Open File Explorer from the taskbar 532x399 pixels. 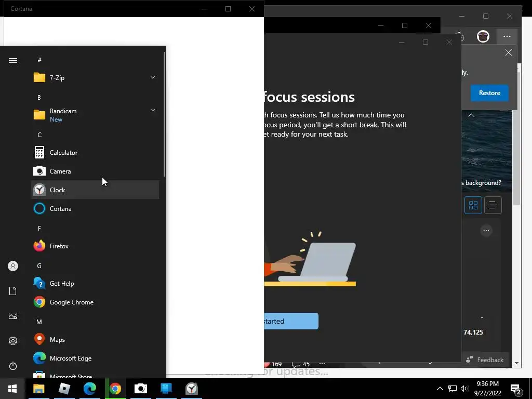pos(38,389)
